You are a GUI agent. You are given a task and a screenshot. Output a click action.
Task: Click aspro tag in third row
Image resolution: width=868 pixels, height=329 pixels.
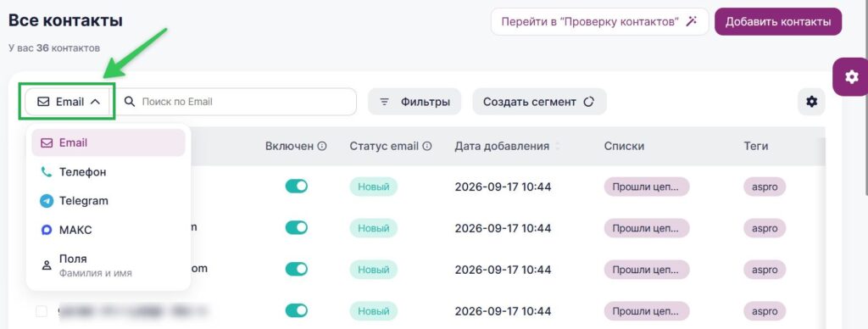pos(765,270)
